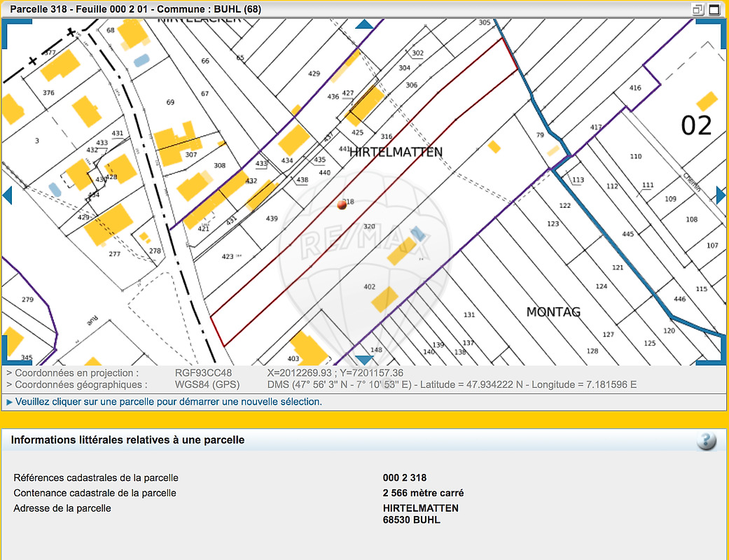Click the red marker on parcel 318

click(342, 204)
